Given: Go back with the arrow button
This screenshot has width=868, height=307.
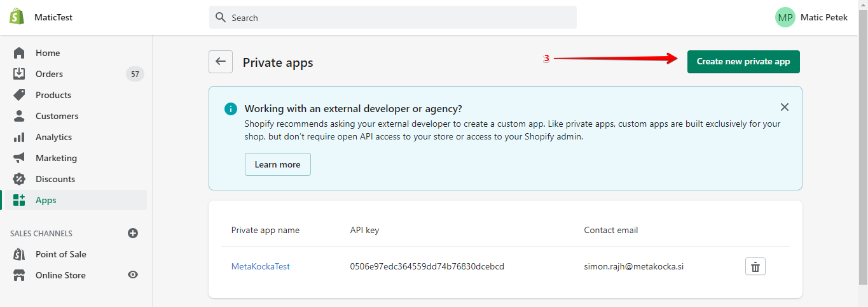Looking at the screenshot, I should pyautogui.click(x=221, y=62).
